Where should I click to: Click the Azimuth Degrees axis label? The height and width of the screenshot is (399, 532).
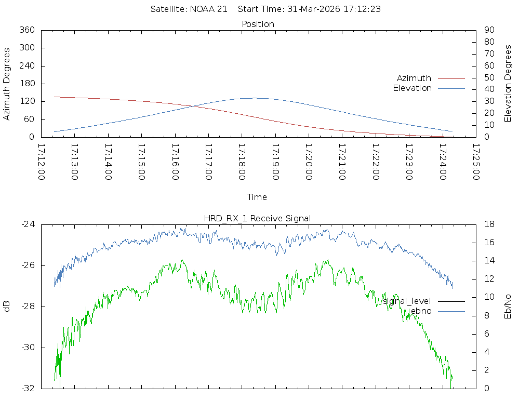7,84
